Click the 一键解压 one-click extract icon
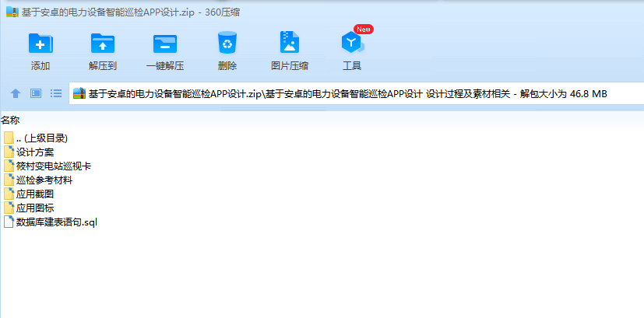This screenshot has height=318, width=644. point(165,44)
